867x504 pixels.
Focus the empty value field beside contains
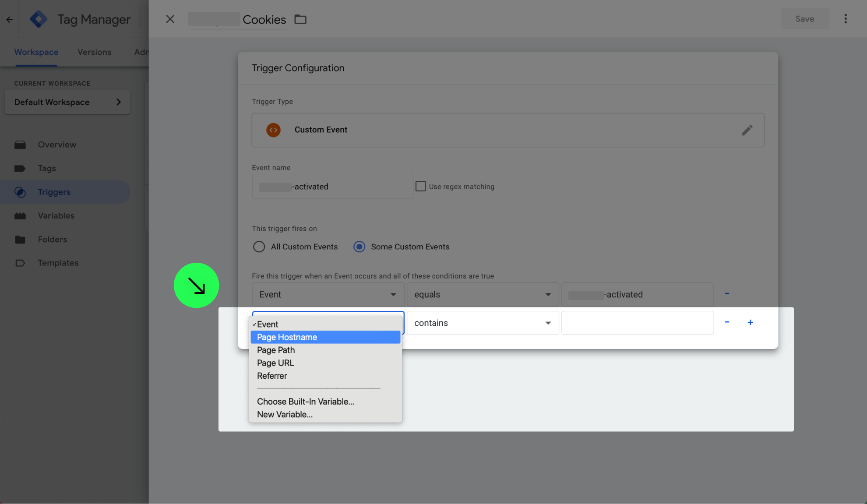638,323
